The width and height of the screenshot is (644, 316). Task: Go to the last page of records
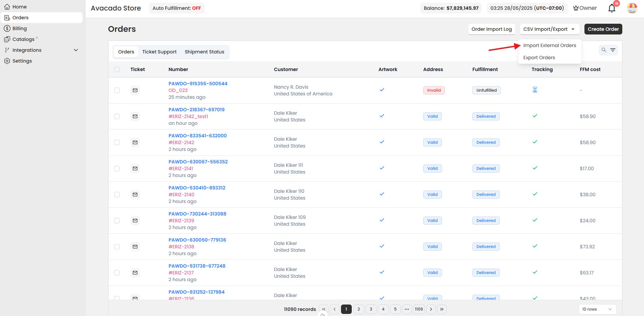pos(442,309)
